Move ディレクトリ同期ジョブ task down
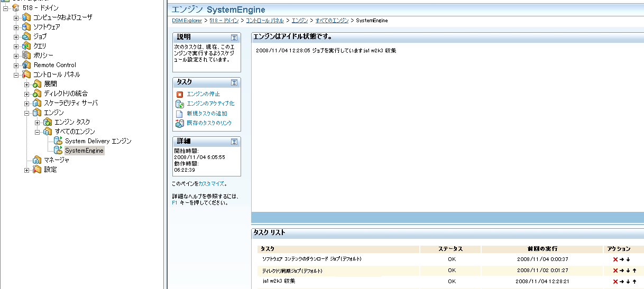Viewport: 644px width, 289px height. (x=628, y=271)
